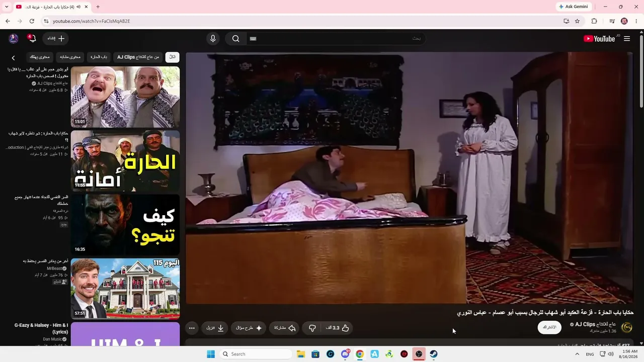Show hidden system tray icons

pyautogui.click(x=577, y=354)
